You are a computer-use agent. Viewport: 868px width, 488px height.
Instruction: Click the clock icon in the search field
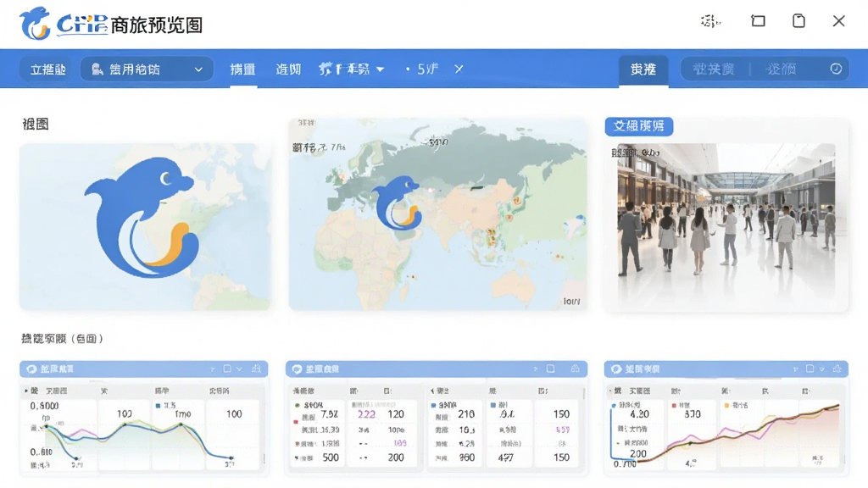836,69
